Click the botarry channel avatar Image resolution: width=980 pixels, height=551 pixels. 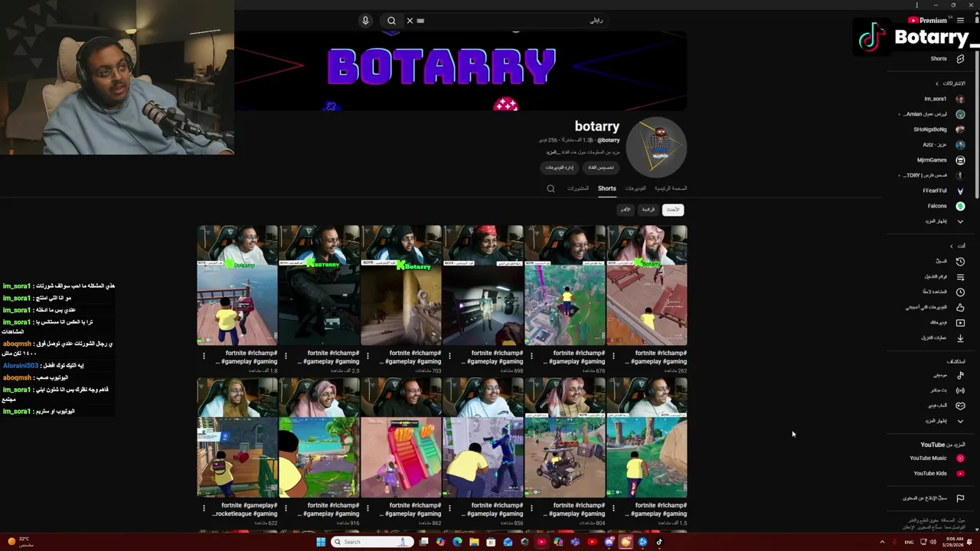pos(656,147)
